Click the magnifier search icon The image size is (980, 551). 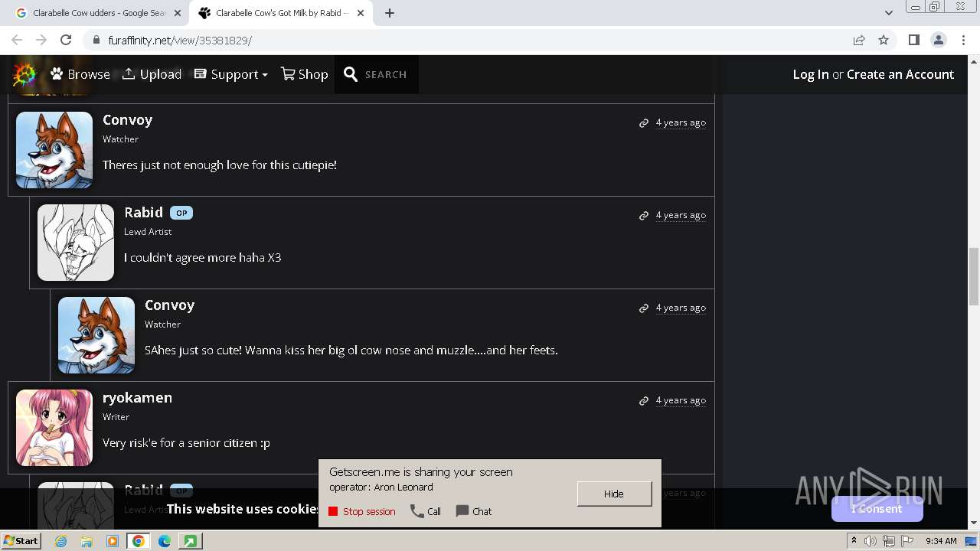pos(351,74)
